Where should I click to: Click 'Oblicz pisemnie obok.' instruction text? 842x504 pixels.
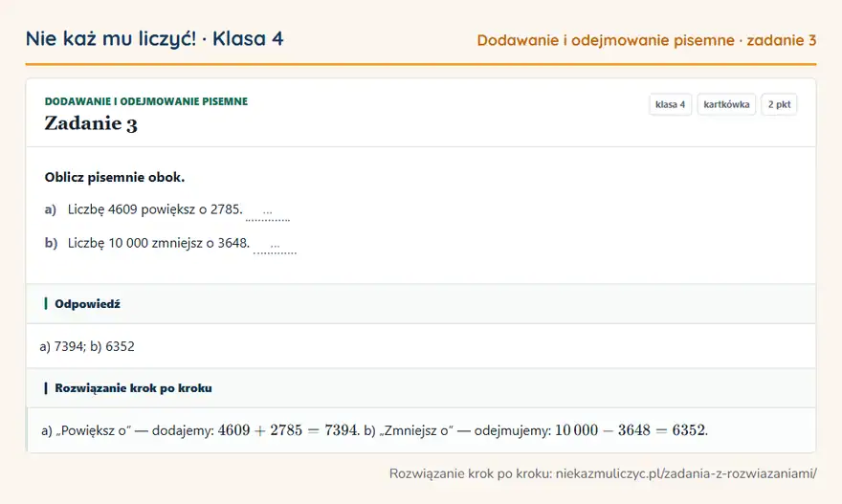(115, 177)
